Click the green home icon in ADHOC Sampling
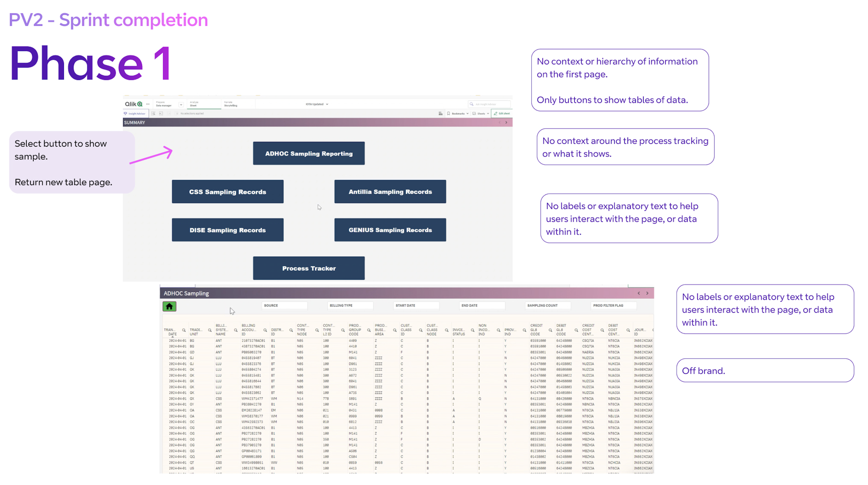This screenshot has width=868, height=485. pyautogui.click(x=169, y=306)
